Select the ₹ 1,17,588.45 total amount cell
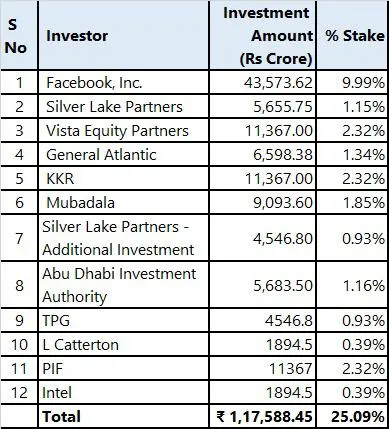The width and height of the screenshot is (389, 429). pos(263,416)
